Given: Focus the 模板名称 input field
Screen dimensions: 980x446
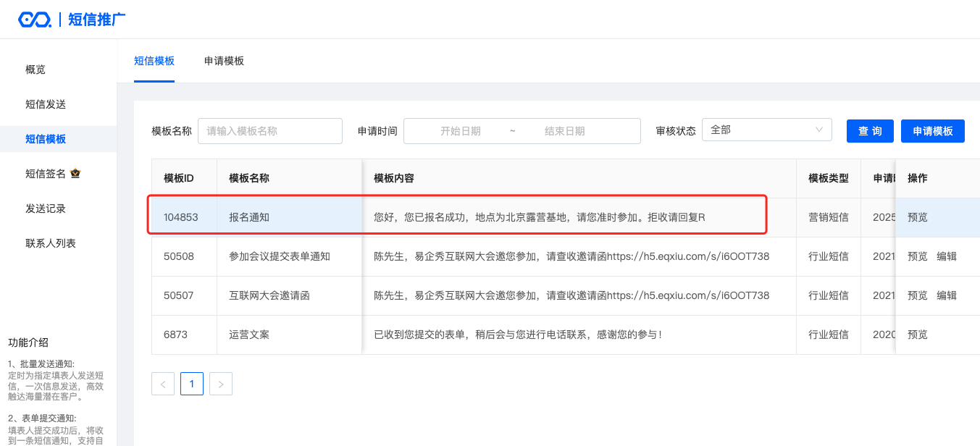Looking at the screenshot, I should click(269, 131).
